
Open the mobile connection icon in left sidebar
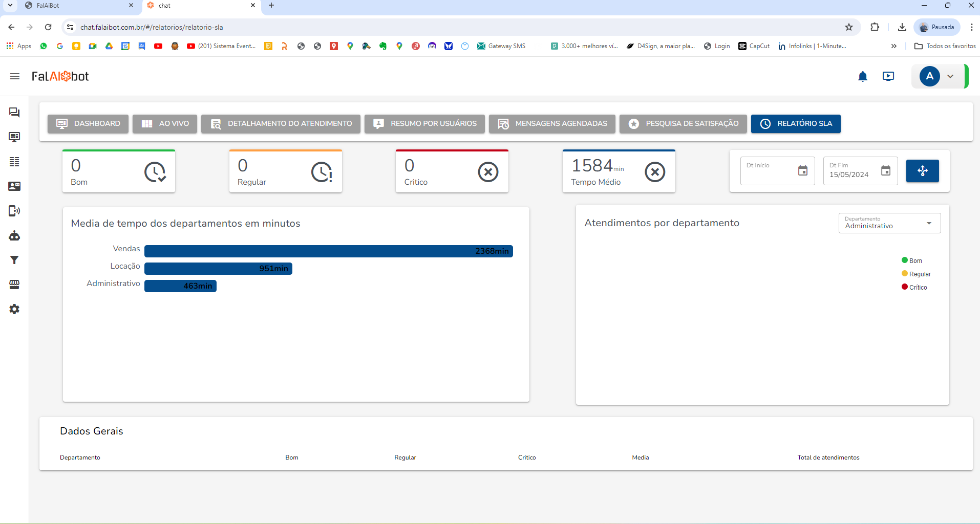(x=14, y=211)
